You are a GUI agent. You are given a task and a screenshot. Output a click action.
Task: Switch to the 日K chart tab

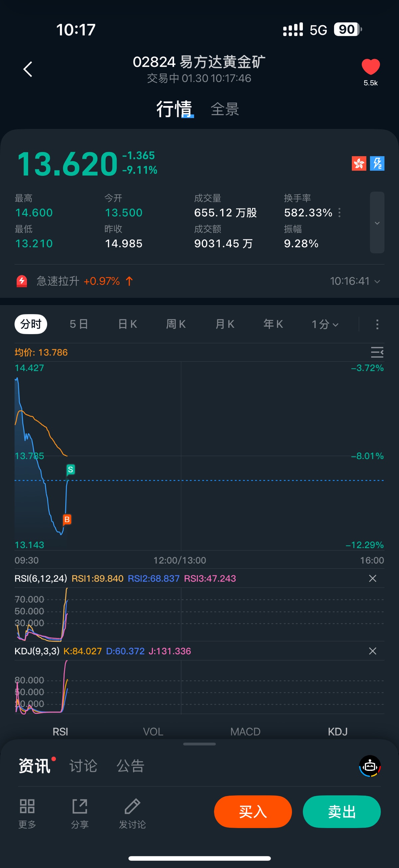pos(128,324)
